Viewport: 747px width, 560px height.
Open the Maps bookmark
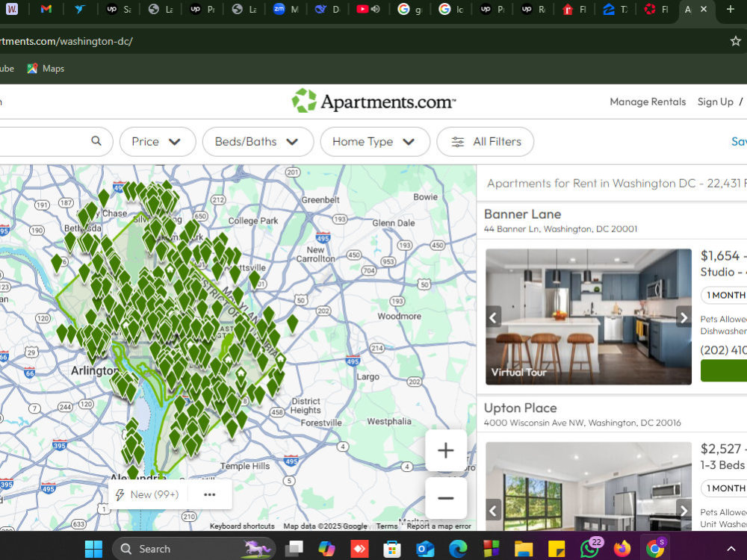(46, 69)
